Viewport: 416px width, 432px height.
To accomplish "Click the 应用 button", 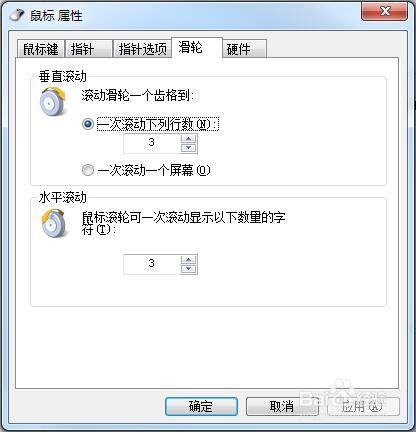I will pos(363,406).
